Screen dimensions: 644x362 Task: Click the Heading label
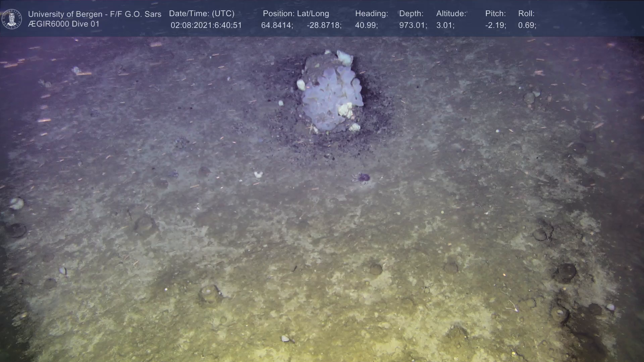coord(371,14)
